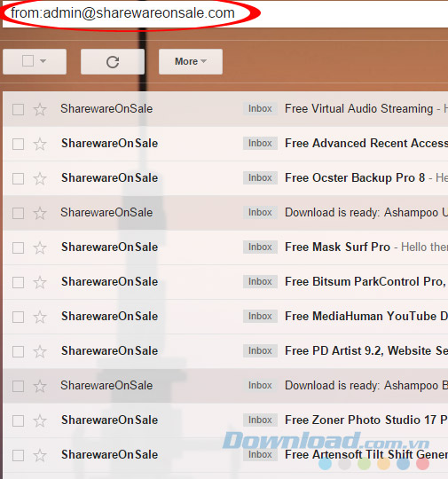Select checkbox for Free Mask Surf Pro email
The width and height of the screenshot is (448, 479).
[x=18, y=247]
